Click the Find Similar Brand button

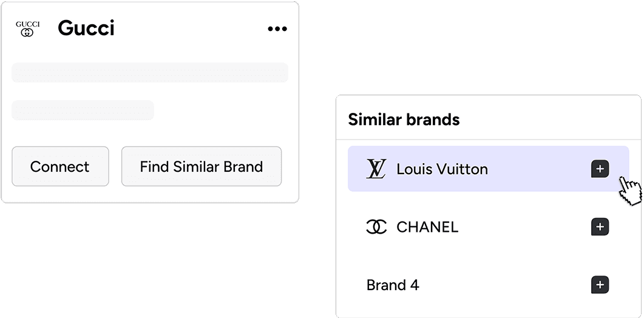pyautogui.click(x=202, y=166)
